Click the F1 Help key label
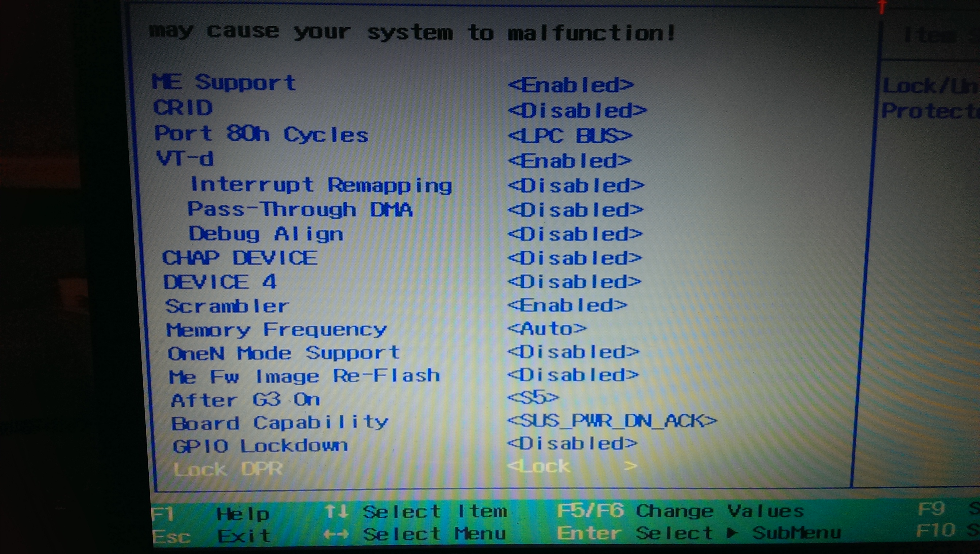Viewport: 980px width, 554px height. click(163, 514)
